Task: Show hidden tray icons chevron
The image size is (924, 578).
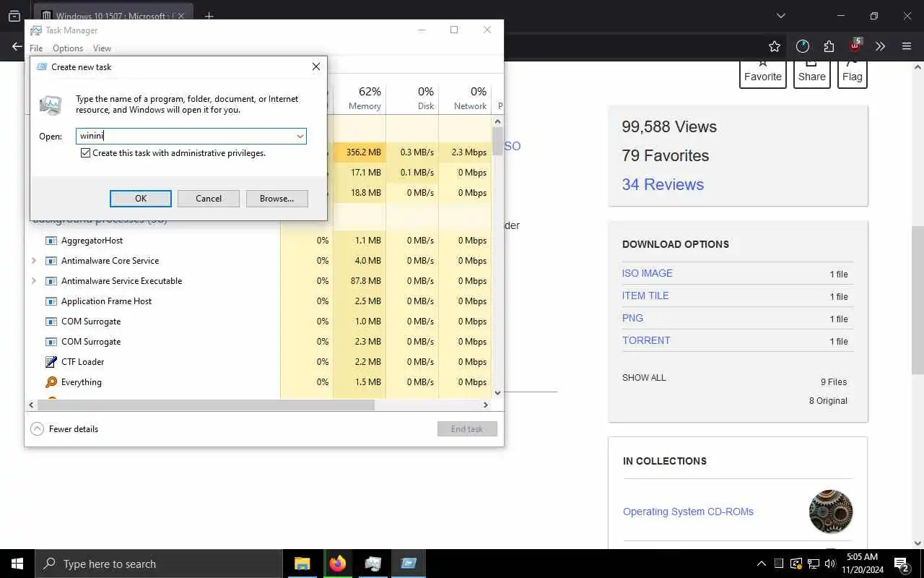Action: 761,564
